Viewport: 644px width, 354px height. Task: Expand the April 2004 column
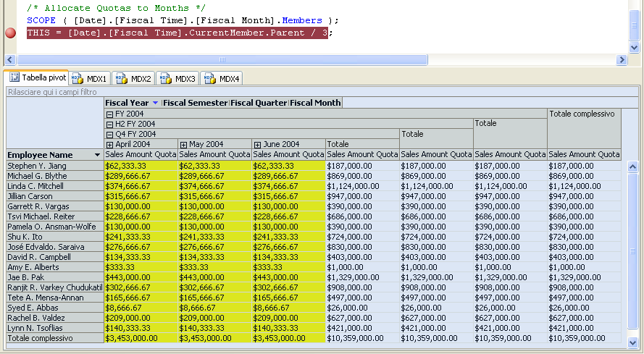(110, 145)
